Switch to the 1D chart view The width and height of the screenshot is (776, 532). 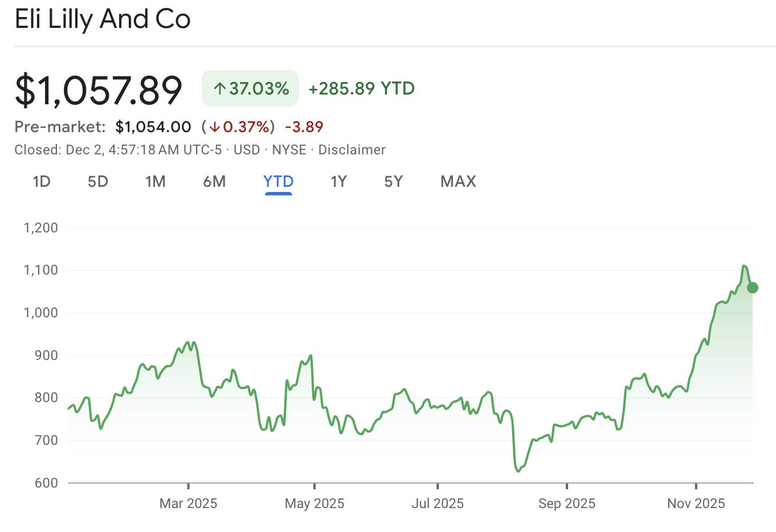click(x=42, y=181)
